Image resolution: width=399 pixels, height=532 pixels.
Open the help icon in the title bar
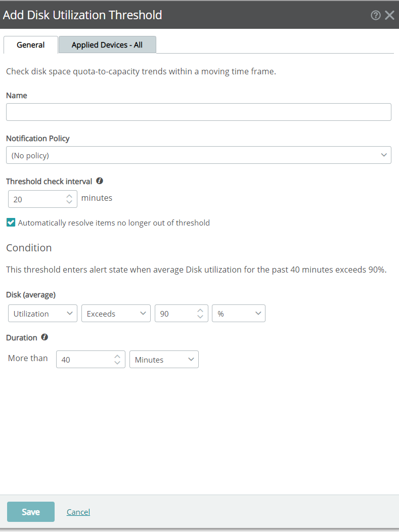click(375, 15)
